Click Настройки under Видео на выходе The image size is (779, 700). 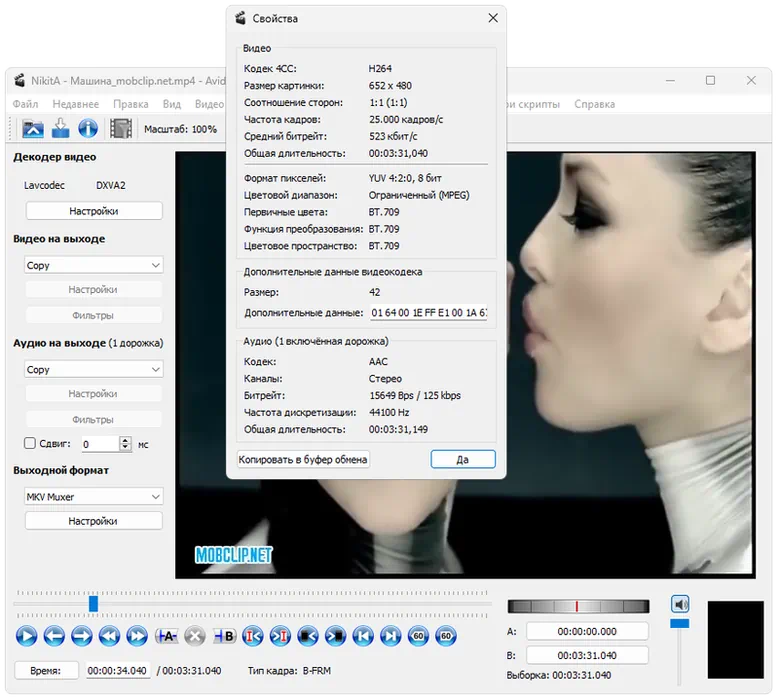(93, 289)
